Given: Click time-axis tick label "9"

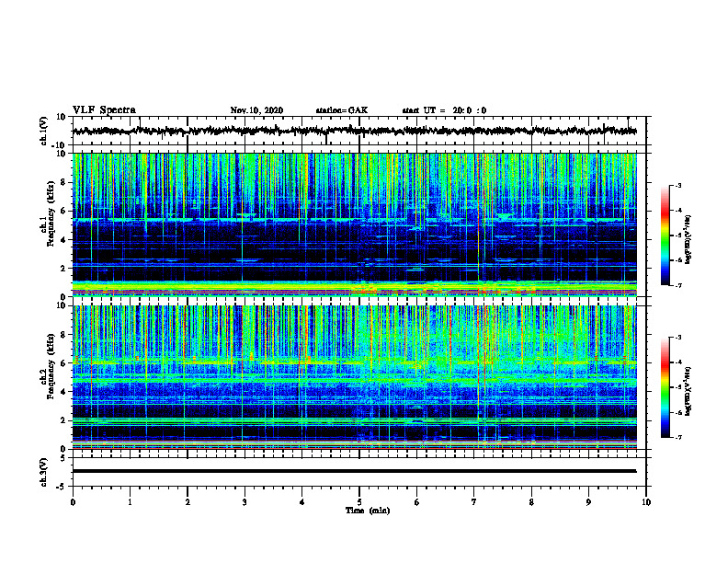Looking at the screenshot, I should pos(588,502).
